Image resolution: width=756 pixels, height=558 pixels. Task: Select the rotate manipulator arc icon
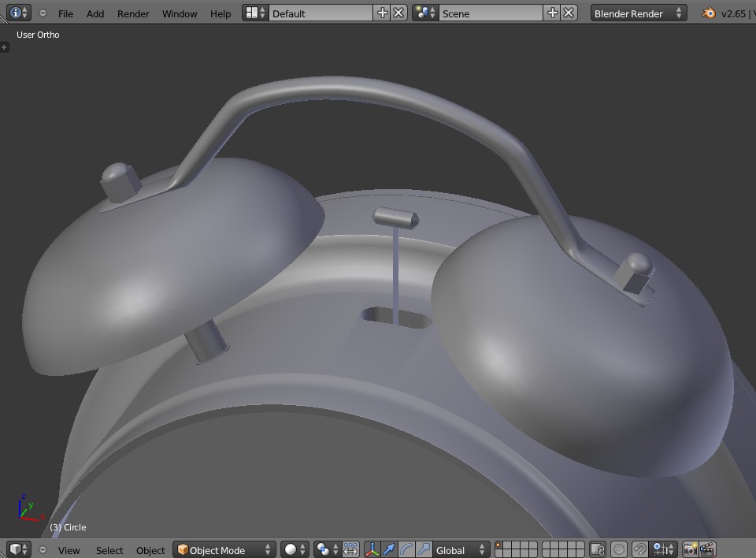(x=406, y=549)
